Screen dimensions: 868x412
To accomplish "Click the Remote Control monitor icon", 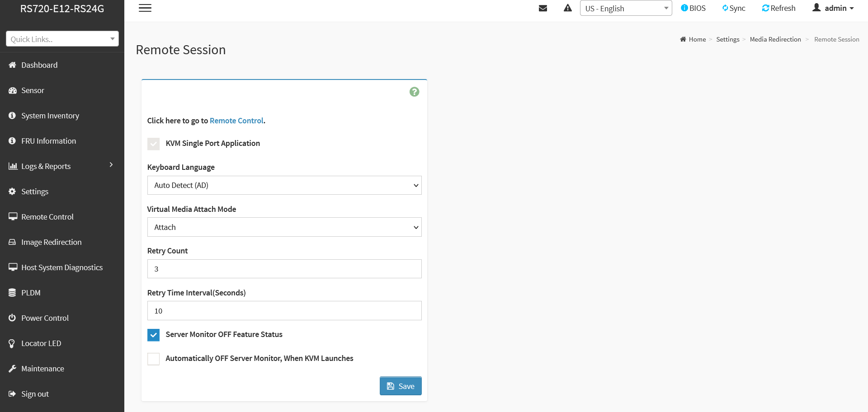I will coord(13,217).
